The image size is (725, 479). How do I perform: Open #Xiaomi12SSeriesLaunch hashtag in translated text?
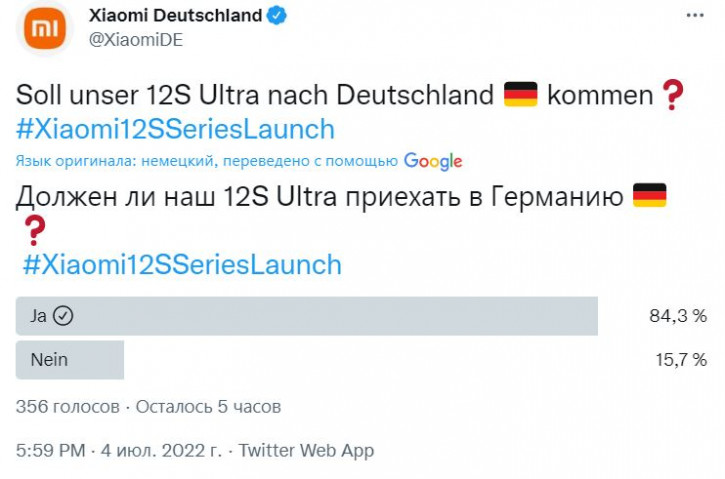tap(182, 265)
